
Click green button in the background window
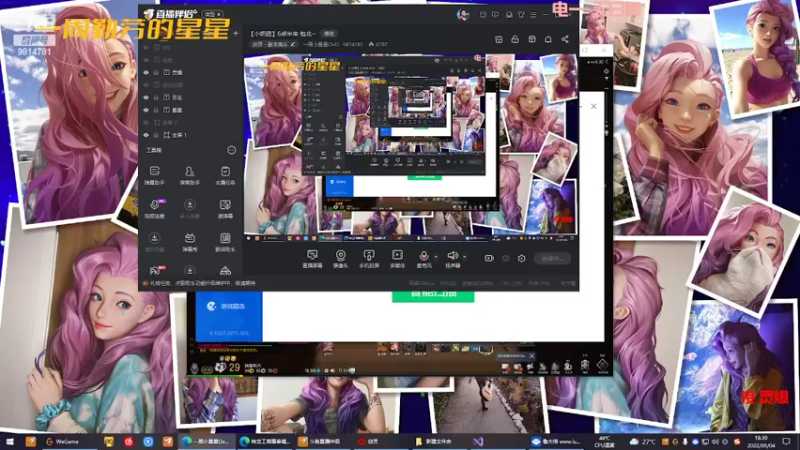tap(433, 296)
